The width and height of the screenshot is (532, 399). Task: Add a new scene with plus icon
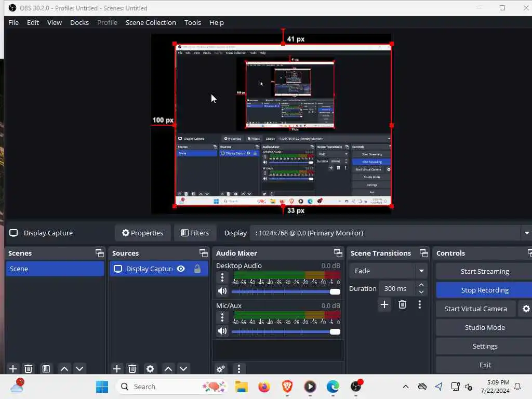click(x=13, y=368)
